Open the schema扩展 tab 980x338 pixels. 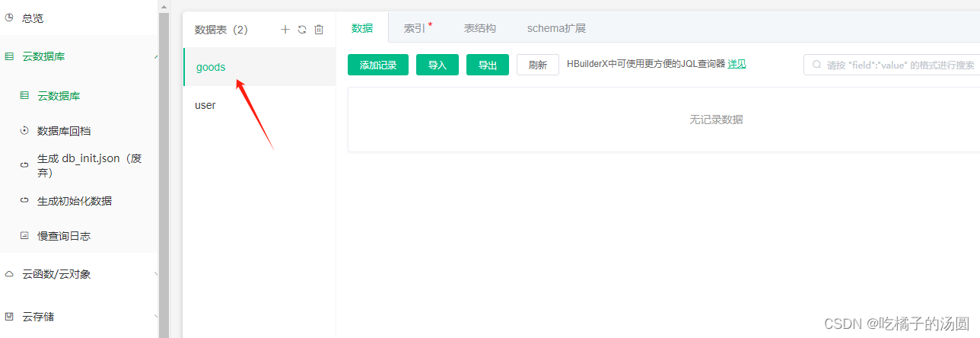[x=556, y=27]
